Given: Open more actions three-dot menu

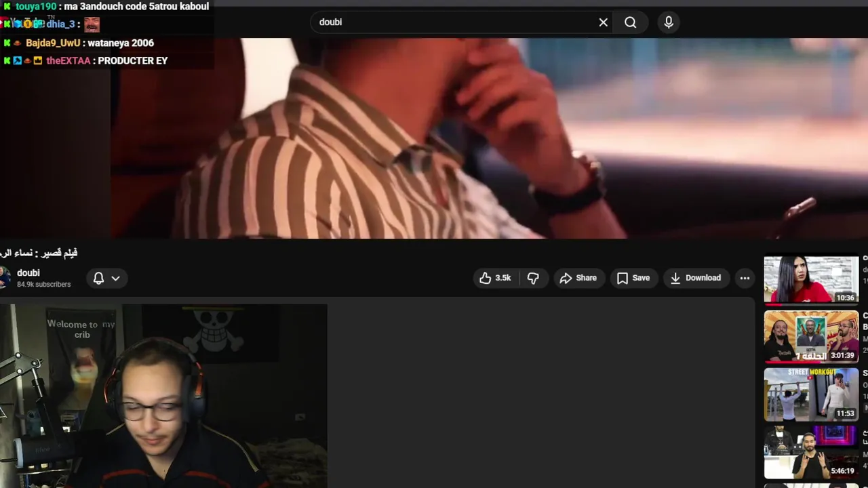Looking at the screenshot, I should tap(745, 278).
